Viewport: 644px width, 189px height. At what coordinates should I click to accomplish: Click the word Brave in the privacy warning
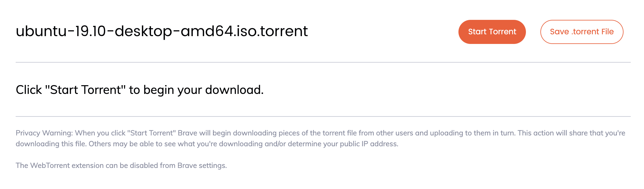187,133
